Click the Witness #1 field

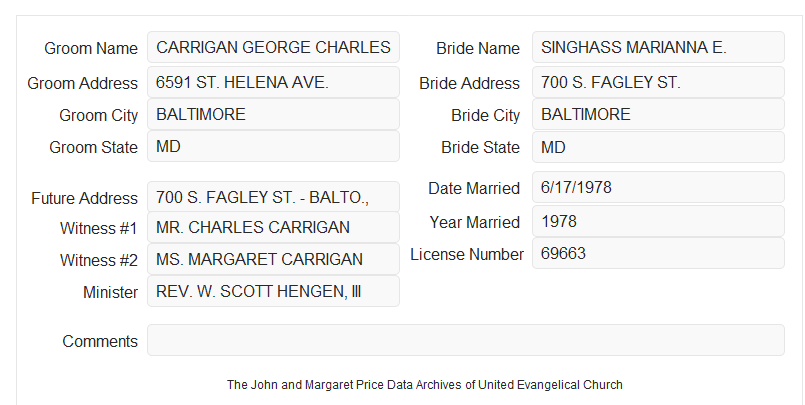coord(273,227)
